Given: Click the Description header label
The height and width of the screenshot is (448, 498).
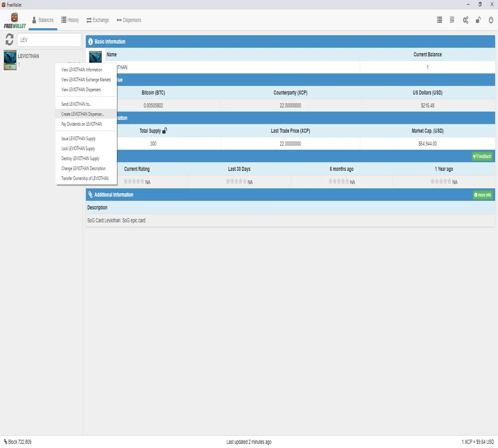Looking at the screenshot, I should pos(97,207).
